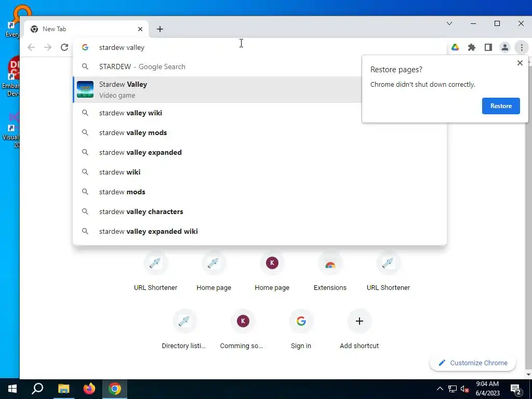Click the Customize Chrome button
Viewport: 532px width, 399px height.
coord(473,363)
